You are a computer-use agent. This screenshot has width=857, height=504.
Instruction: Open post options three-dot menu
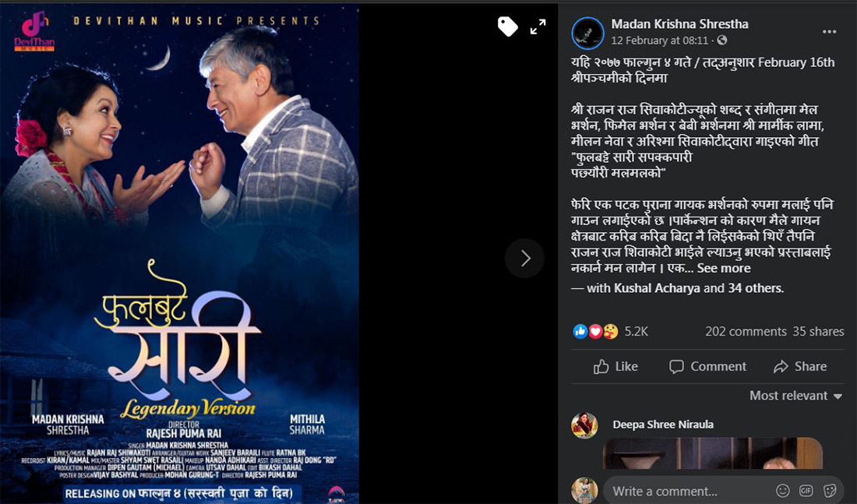(x=829, y=32)
